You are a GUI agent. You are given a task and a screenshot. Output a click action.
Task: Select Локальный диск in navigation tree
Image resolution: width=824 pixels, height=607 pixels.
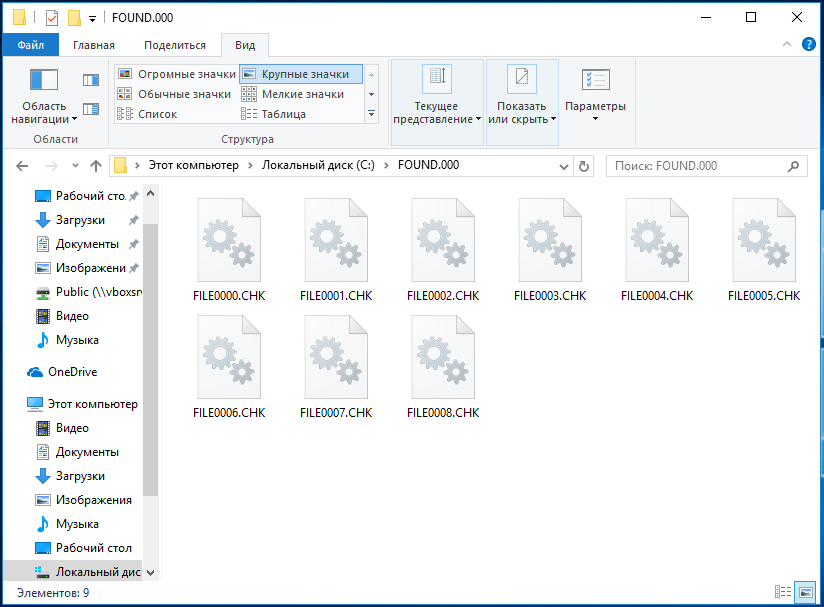[x=74, y=571]
